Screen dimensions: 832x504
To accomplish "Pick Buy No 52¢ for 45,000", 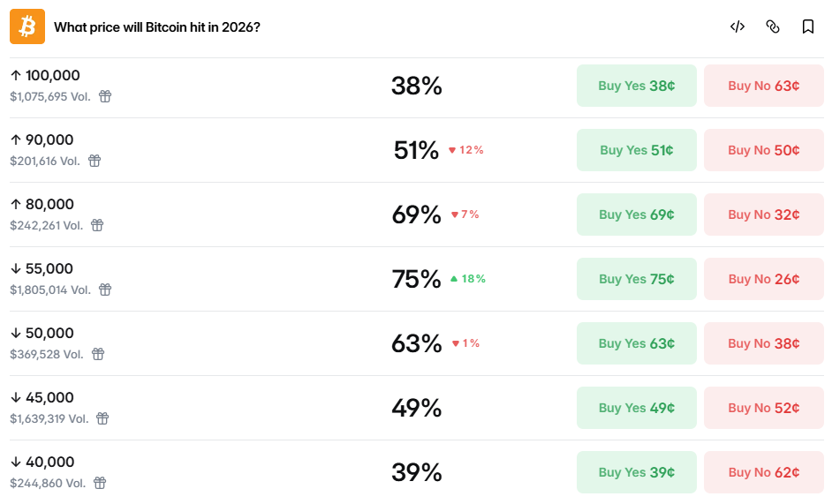I will click(763, 408).
